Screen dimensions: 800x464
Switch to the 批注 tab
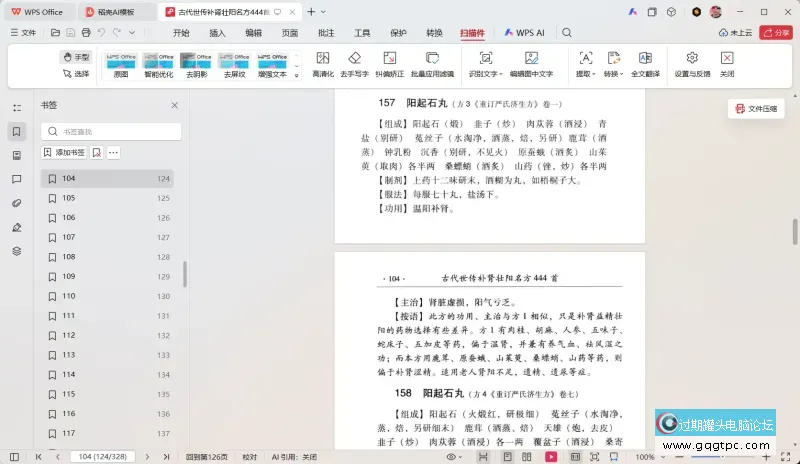[x=326, y=33]
